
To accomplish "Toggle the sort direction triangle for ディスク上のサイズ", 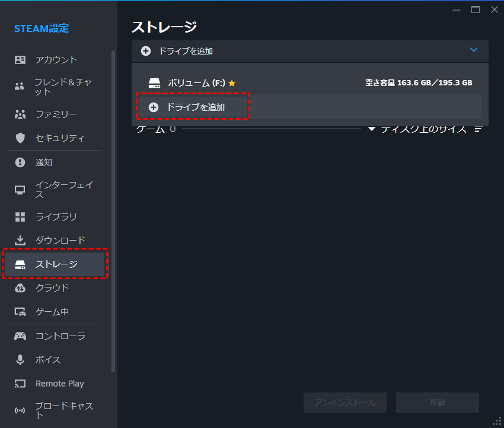I will (x=372, y=129).
